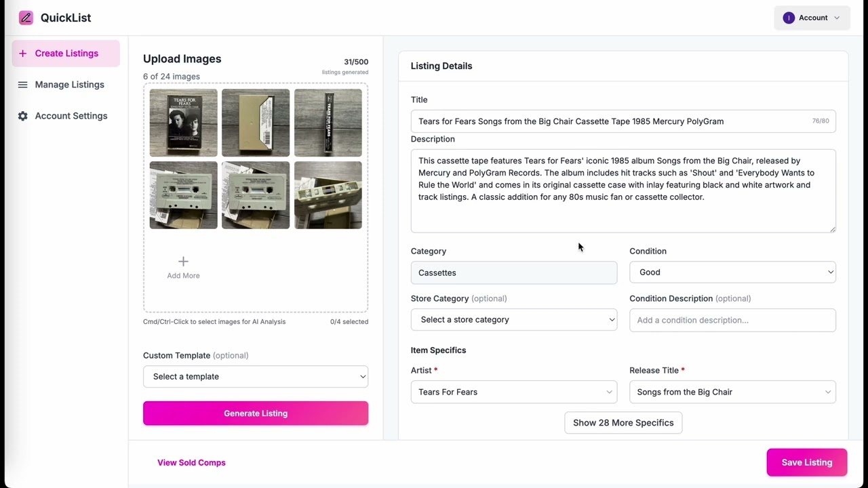Click the plus icon beside Create Listings
868x488 pixels.
[x=22, y=54]
